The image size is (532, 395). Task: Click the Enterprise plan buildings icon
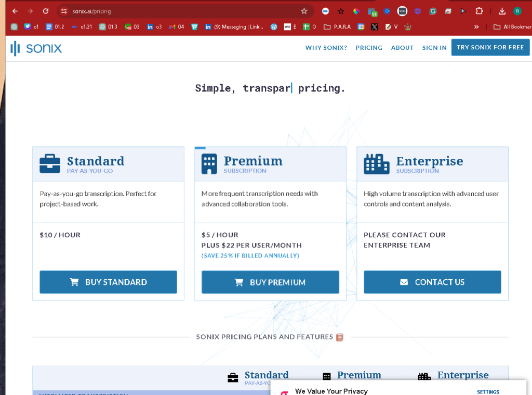(x=377, y=164)
